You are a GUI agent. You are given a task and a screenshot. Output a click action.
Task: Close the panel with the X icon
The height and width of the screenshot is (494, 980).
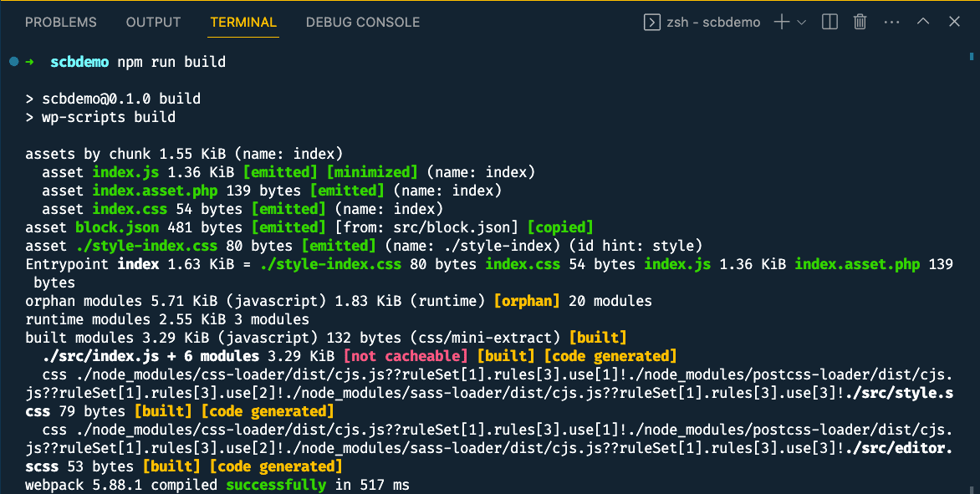click(x=954, y=22)
